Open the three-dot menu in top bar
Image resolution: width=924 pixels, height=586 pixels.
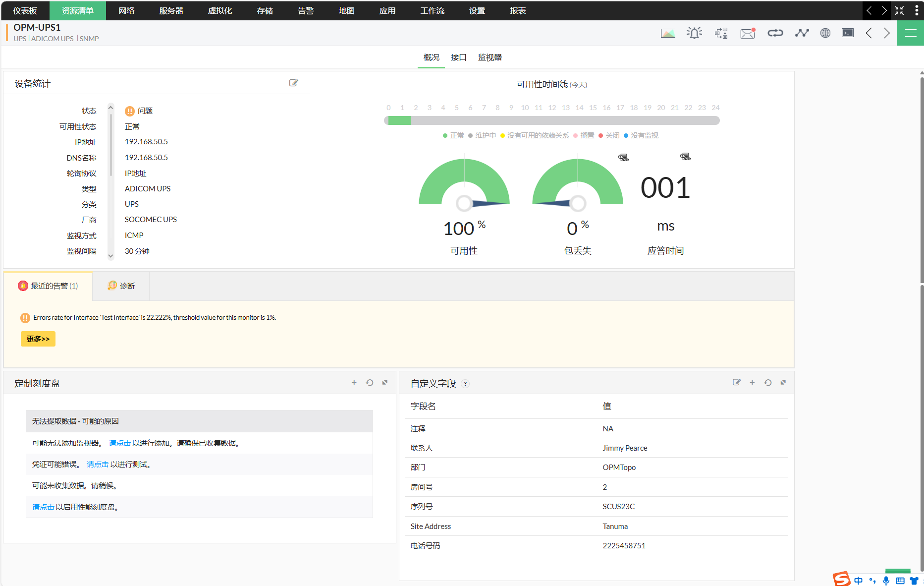click(x=917, y=10)
